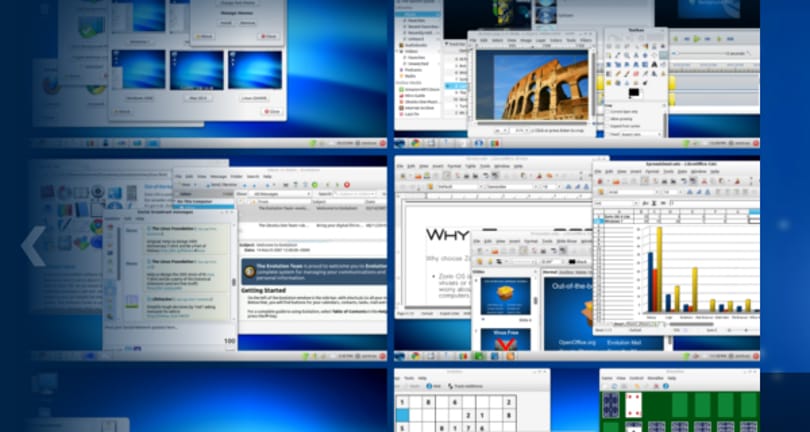This screenshot has width=810, height=432.
Task: Select the Zoom magnifier tool in GIMP Toolbox
Action: pyautogui.click(x=627, y=55)
